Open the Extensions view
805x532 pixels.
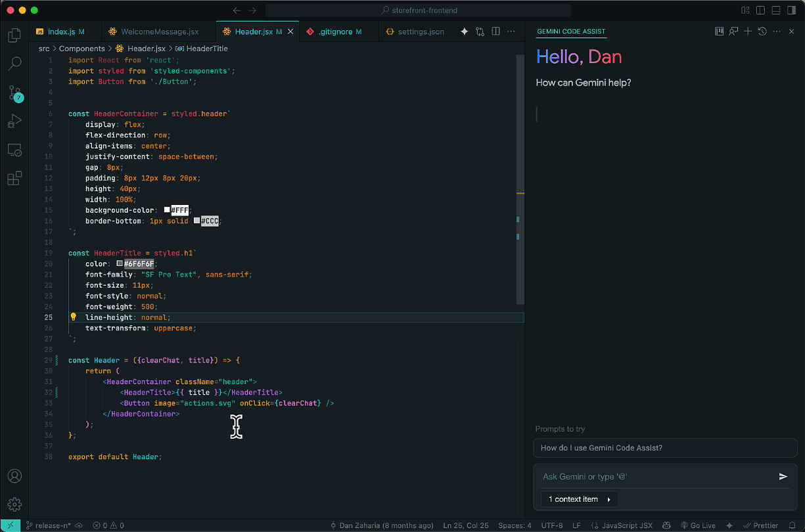14,178
